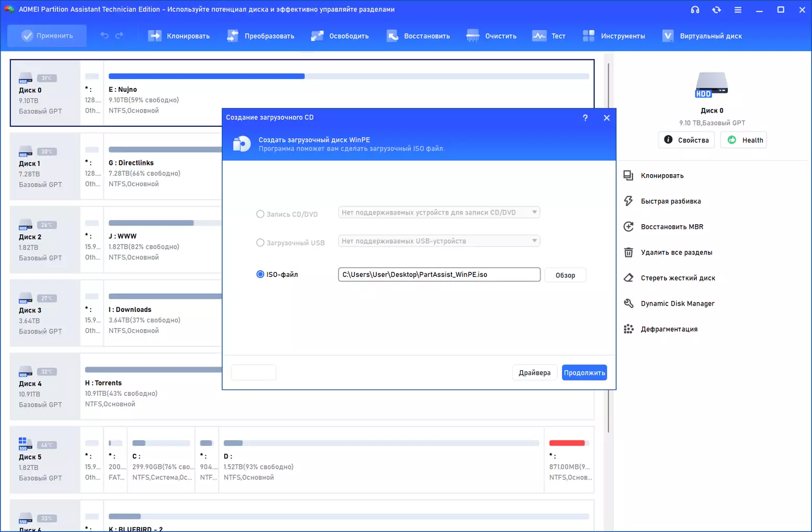Screen dimensions: 812x532
Task: Click the Продолжить button
Action: [x=584, y=372]
